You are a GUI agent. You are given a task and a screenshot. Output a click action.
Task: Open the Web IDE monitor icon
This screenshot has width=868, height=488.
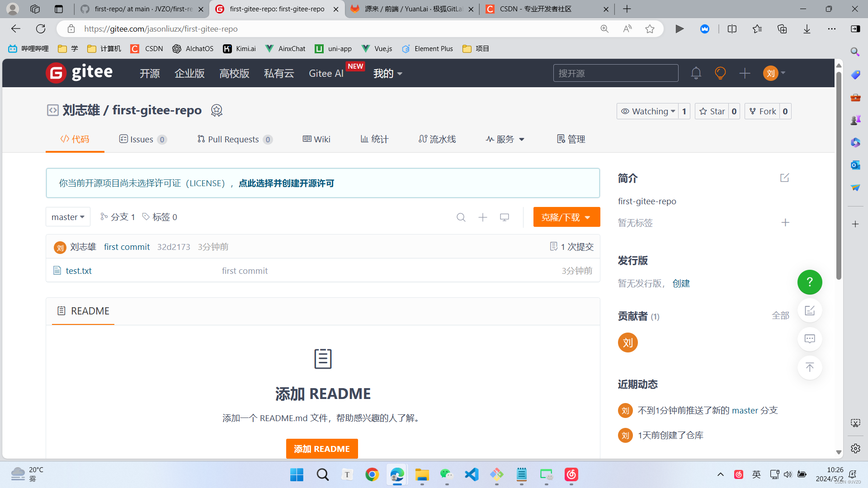(x=505, y=217)
